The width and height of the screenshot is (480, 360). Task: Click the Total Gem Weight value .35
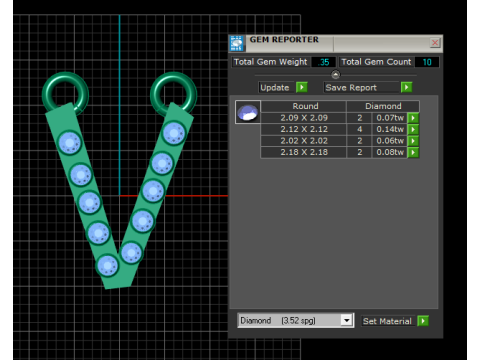coord(323,62)
